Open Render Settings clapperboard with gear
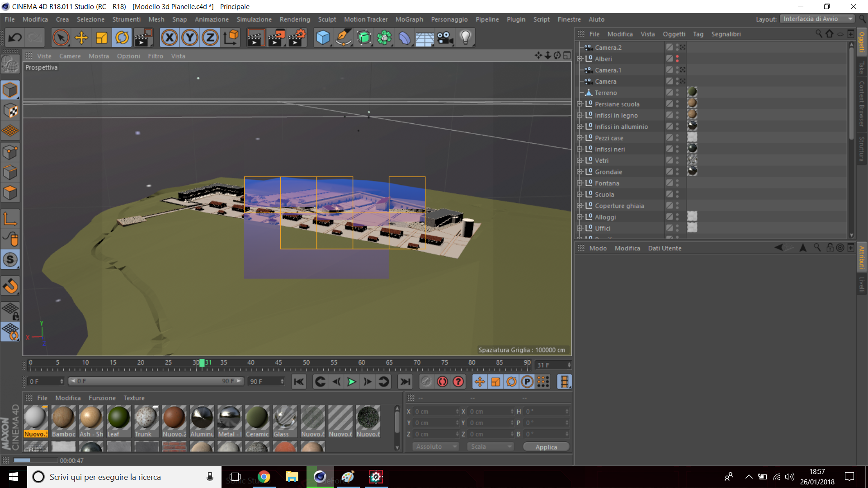Screen dimensions: 868x488 point(296,38)
